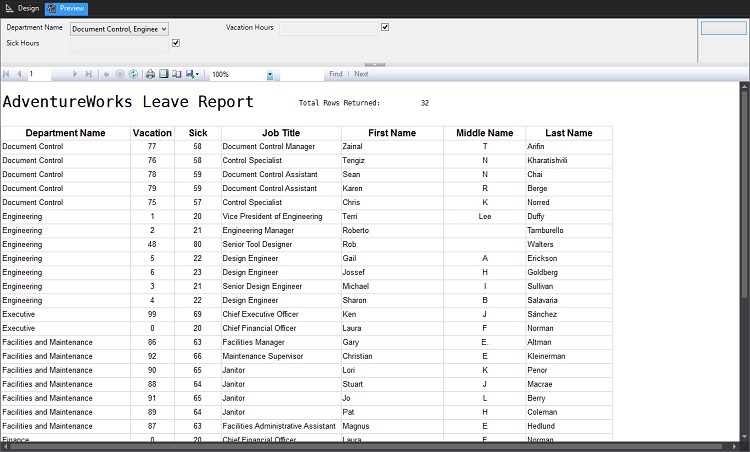Toggle the Sick Hours NULL checkbox
Screen dimensions: 750x452
(x=176, y=43)
